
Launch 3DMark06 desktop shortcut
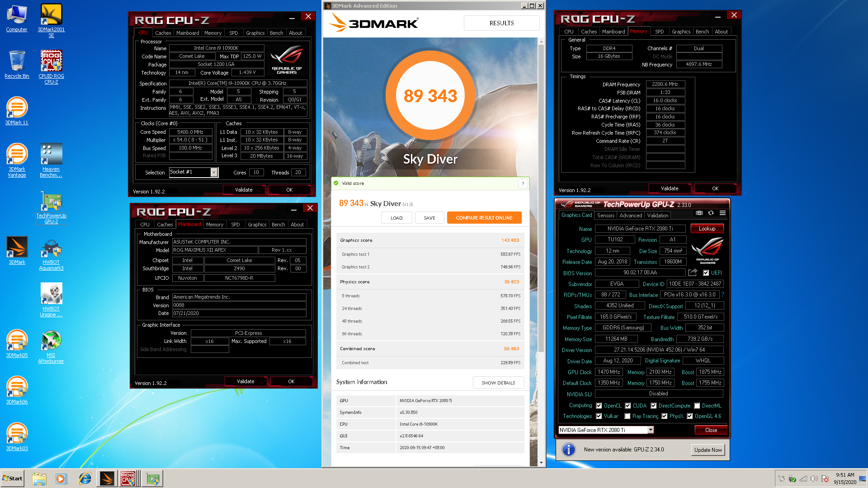coord(17,390)
